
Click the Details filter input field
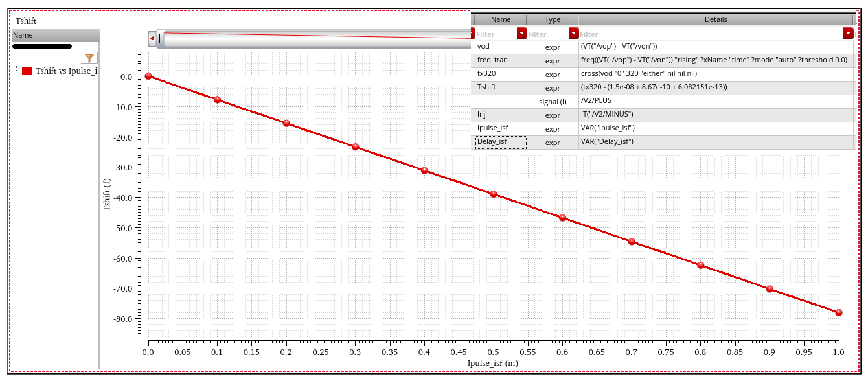coord(711,34)
